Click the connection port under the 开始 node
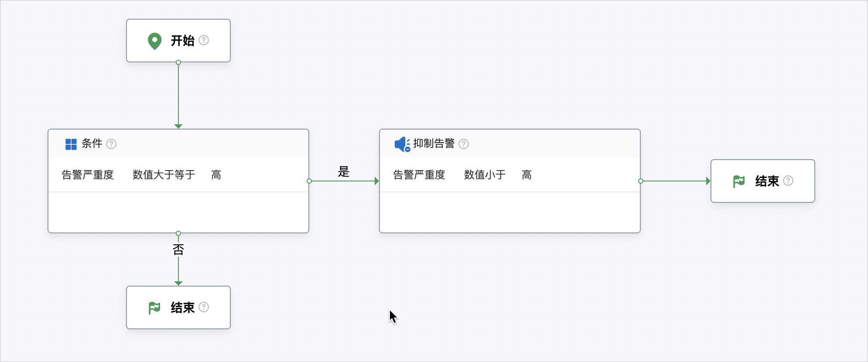Image resolution: width=868 pixels, height=362 pixels. click(x=178, y=62)
